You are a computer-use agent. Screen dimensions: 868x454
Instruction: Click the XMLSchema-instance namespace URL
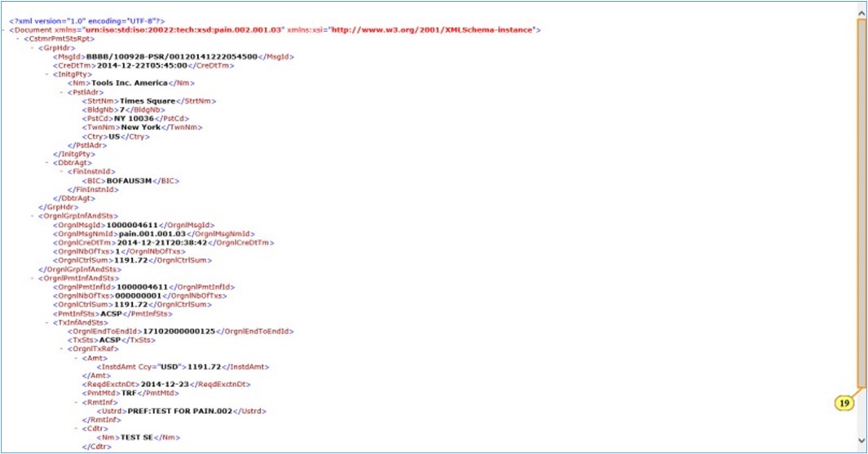point(430,30)
